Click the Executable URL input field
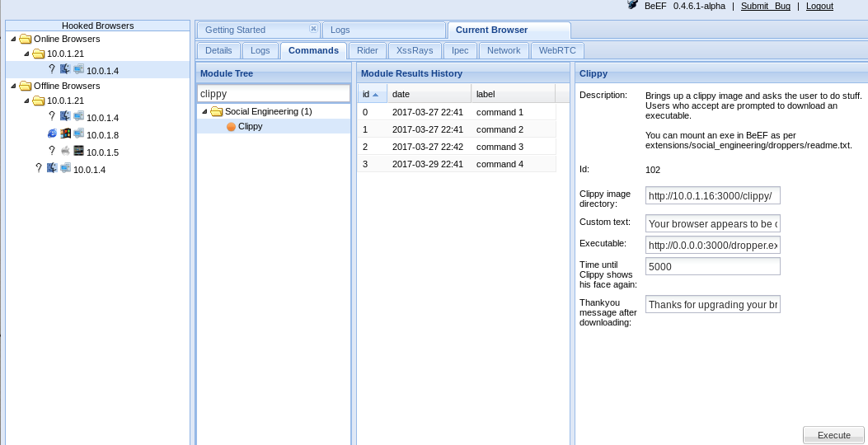868x445 pixels. coord(712,245)
